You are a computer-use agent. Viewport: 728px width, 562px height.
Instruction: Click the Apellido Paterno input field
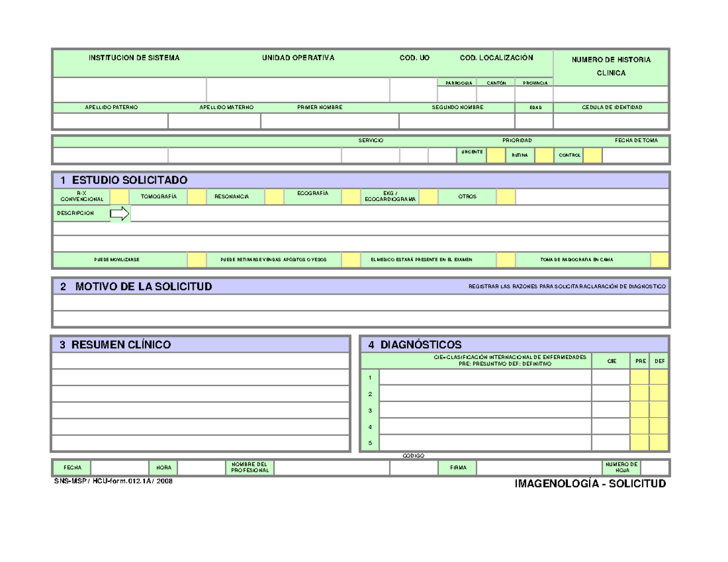pyautogui.click(x=110, y=121)
